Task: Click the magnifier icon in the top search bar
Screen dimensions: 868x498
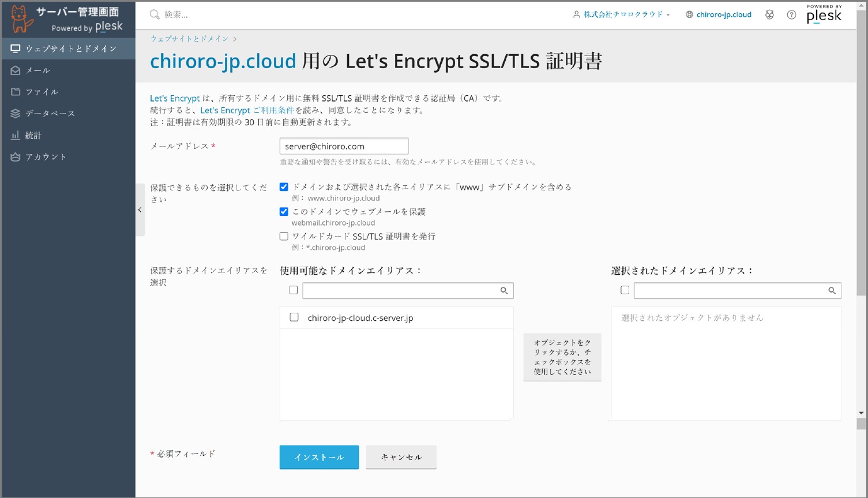Action: pos(155,14)
